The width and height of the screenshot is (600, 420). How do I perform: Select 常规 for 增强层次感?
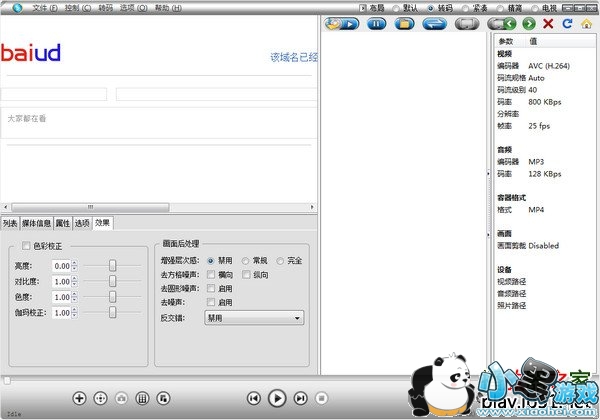(245, 261)
